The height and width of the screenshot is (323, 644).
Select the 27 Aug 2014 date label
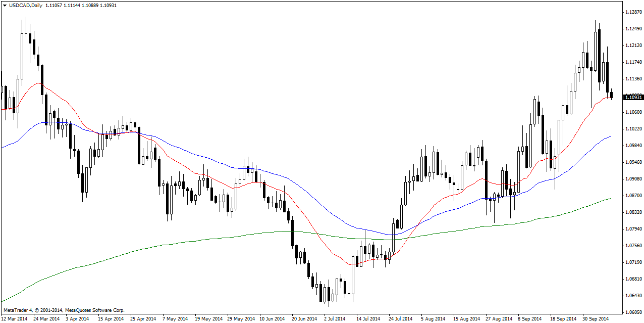tap(499, 319)
